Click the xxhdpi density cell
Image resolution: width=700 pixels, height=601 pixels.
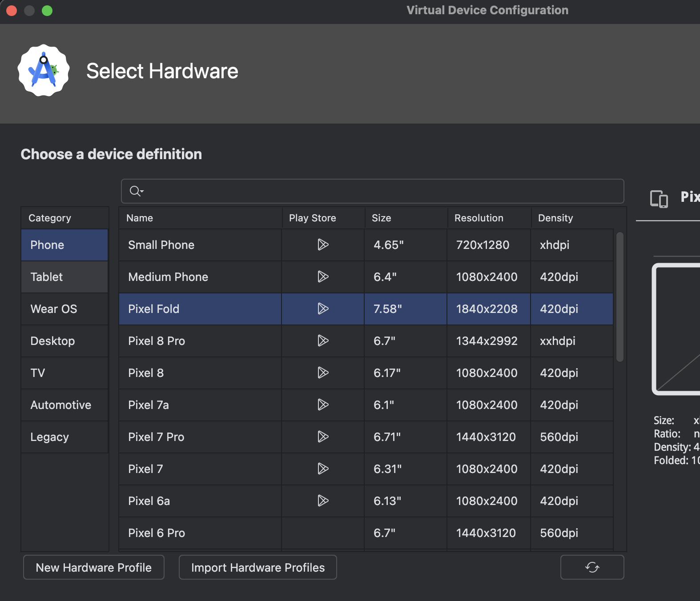pos(572,341)
